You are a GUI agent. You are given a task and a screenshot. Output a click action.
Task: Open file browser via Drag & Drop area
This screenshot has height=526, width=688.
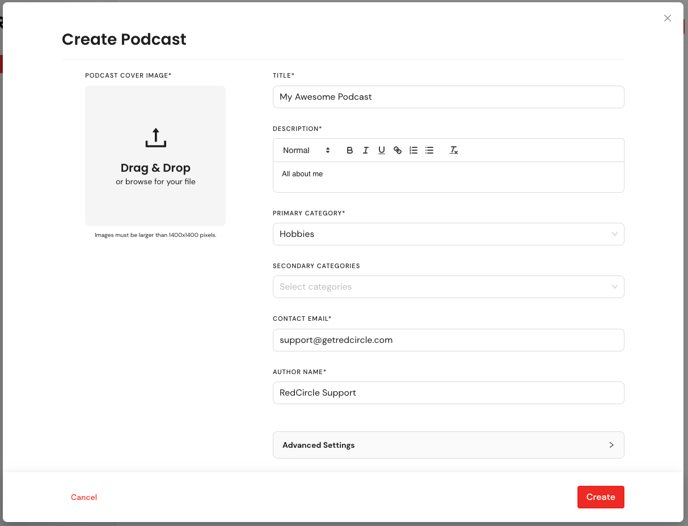[155, 156]
